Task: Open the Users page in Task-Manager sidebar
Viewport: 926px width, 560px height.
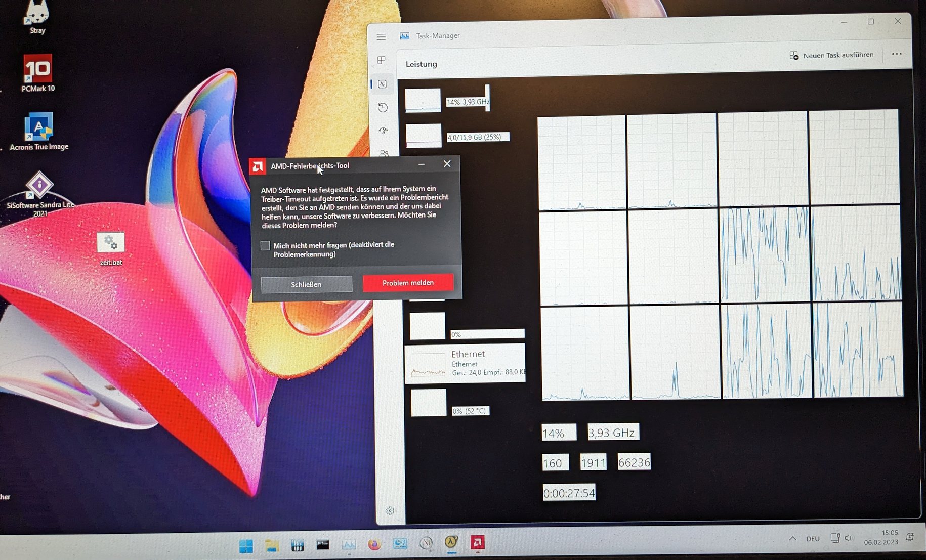Action: (384, 152)
